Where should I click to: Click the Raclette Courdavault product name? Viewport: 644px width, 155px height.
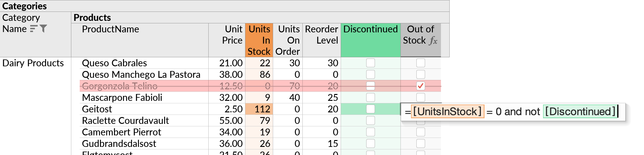coord(125,120)
